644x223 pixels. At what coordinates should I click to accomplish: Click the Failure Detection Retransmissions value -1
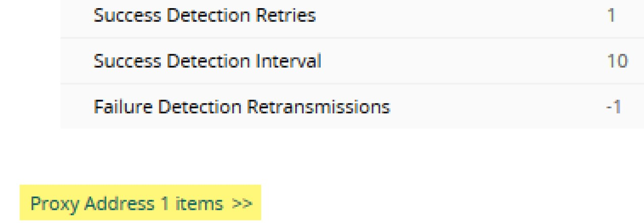click(614, 107)
